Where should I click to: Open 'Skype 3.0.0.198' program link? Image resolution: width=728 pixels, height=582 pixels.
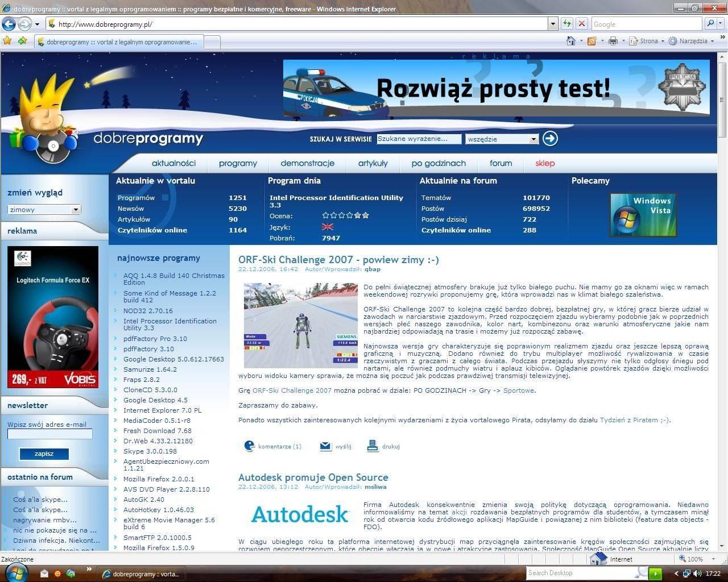[150, 451]
